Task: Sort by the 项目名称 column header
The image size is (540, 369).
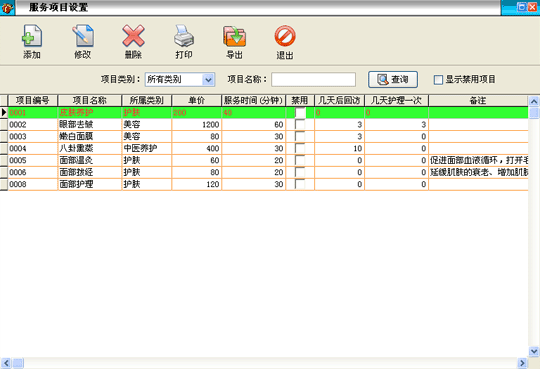Action: pyautogui.click(x=90, y=100)
